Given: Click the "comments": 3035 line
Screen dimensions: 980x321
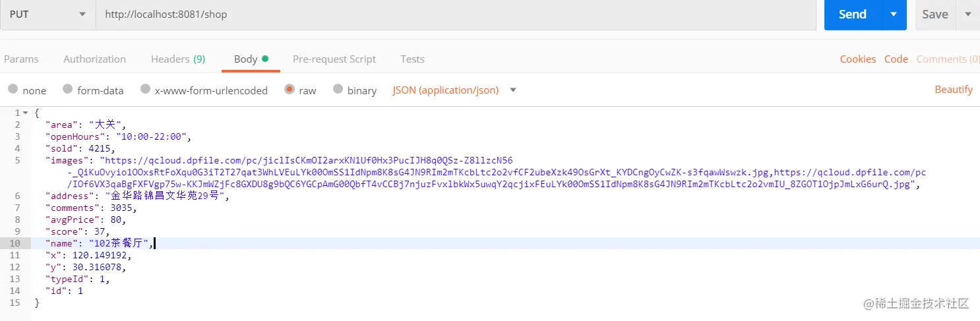Looking at the screenshot, I should tap(91, 208).
